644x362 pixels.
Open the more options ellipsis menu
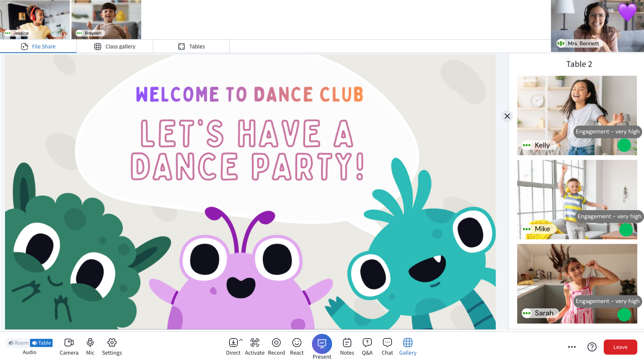[x=572, y=347]
